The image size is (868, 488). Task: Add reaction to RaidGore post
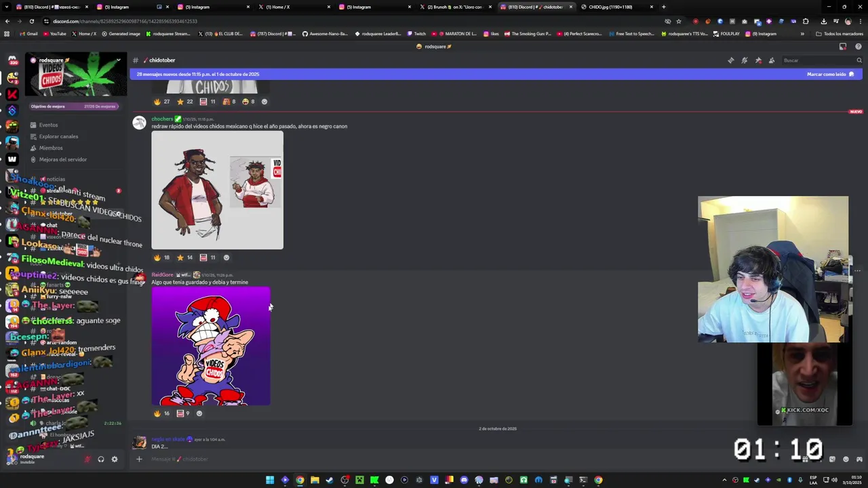(199, 413)
